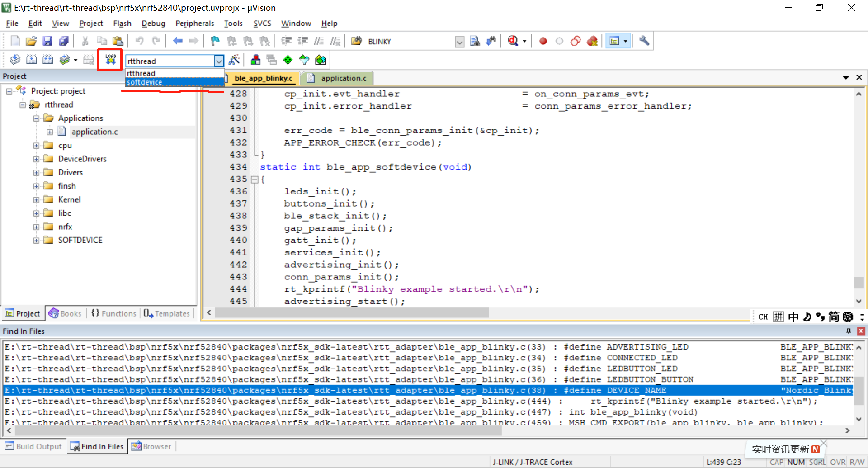Screen dimensions: 868x468
Task: Download to flash with the LOAD icon
Action: tap(110, 60)
